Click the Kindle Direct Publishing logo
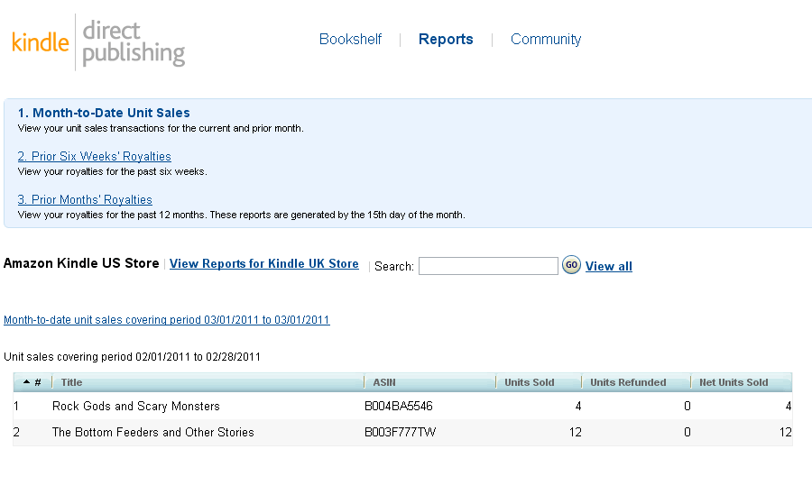Image resolution: width=812 pixels, height=504 pixels. tap(98, 41)
